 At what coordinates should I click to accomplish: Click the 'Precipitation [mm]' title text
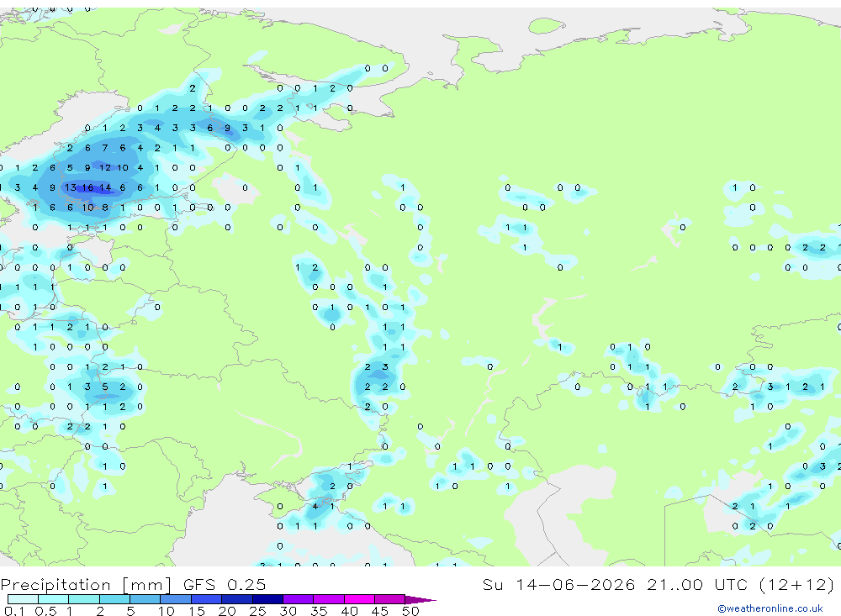pos(87,585)
